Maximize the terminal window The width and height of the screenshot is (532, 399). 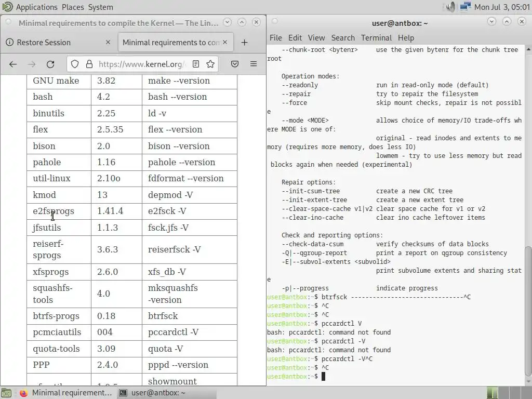(x=507, y=22)
